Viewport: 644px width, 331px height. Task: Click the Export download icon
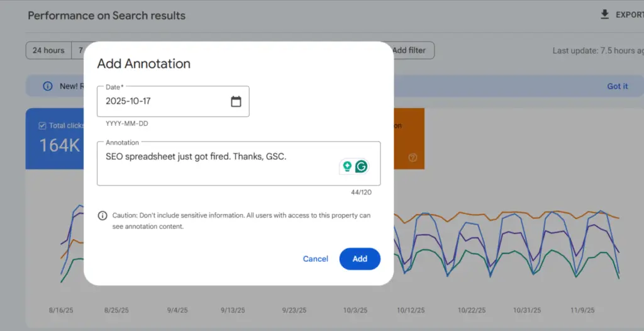click(x=605, y=14)
